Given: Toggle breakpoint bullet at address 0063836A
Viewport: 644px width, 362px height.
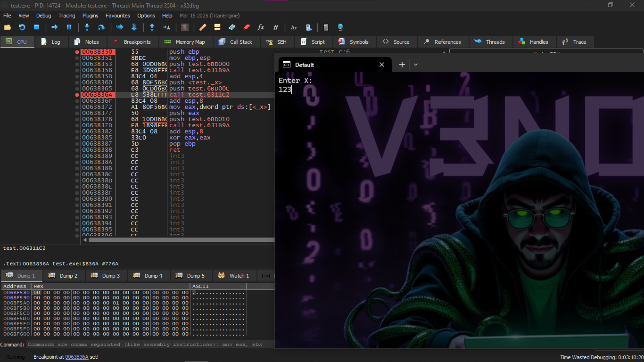Looking at the screenshot, I should click(x=77, y=95).
